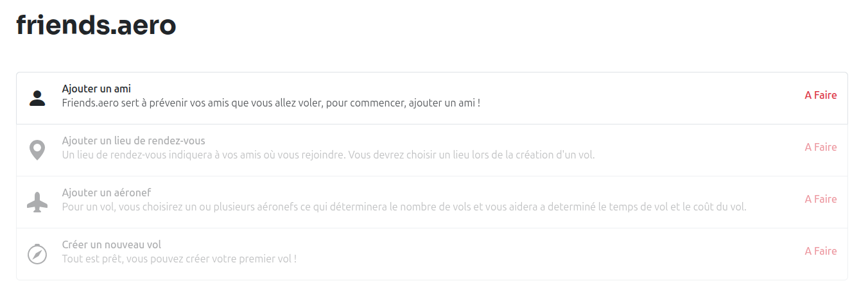This screenshot has height=299, width=868.
Task: Choose the 'Ajouter un aéronef' title
Action: pyautogui.click(x=107, y=192)
